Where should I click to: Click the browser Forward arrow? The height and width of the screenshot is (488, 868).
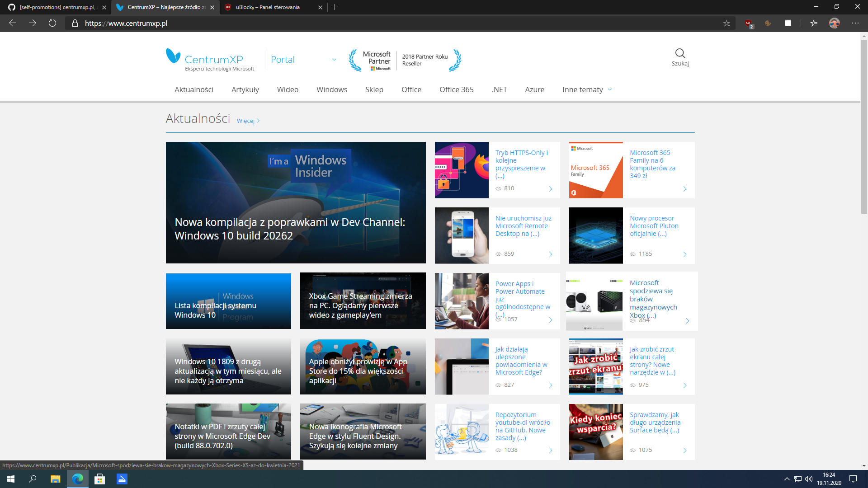(33, 23)
